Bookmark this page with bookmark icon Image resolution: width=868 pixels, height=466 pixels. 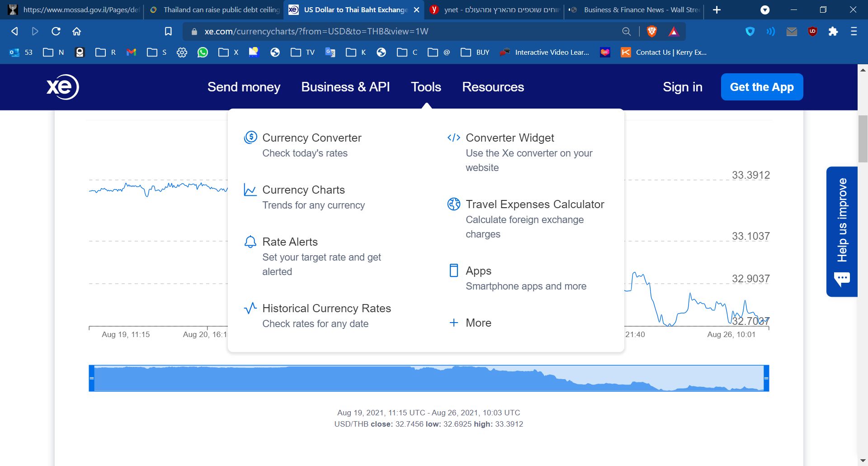[168, 31]
